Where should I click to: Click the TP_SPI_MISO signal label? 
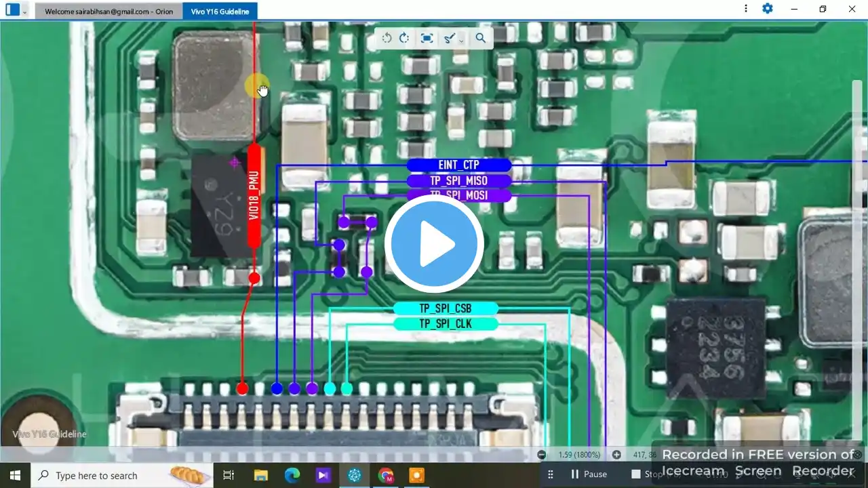point(458,181)
